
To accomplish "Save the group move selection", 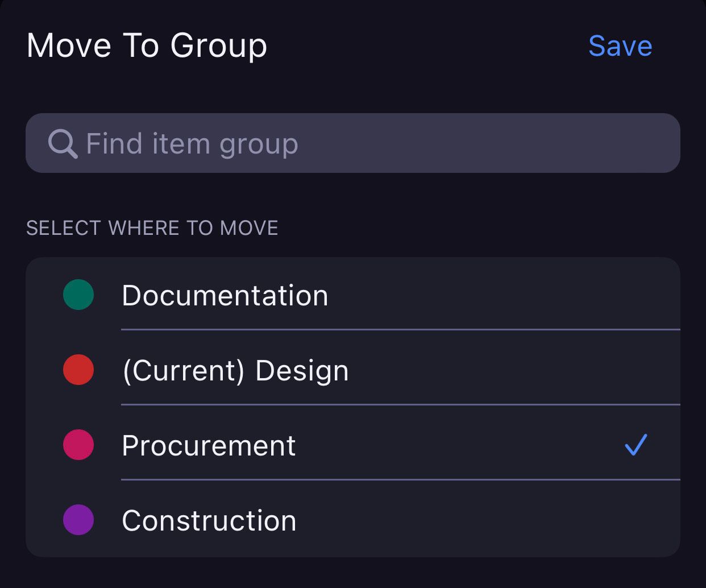I will pos(620,46).
